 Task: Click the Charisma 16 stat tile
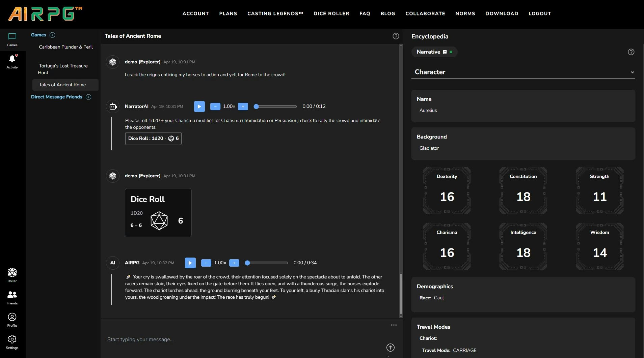pos(447,246)
